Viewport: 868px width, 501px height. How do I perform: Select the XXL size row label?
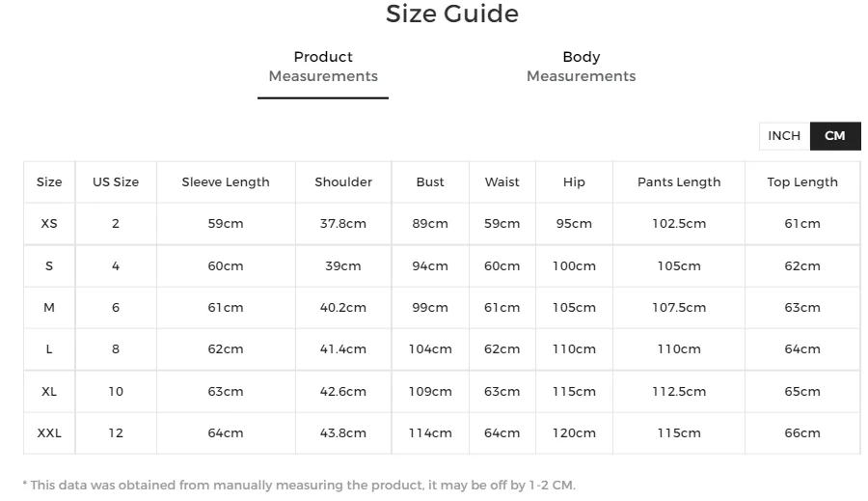coord(49,433)
